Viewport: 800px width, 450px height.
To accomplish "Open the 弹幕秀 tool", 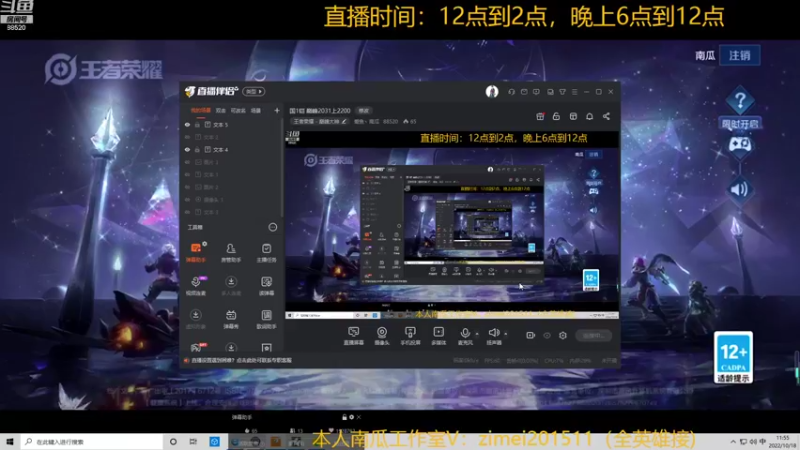I will [x=231, y=319].
